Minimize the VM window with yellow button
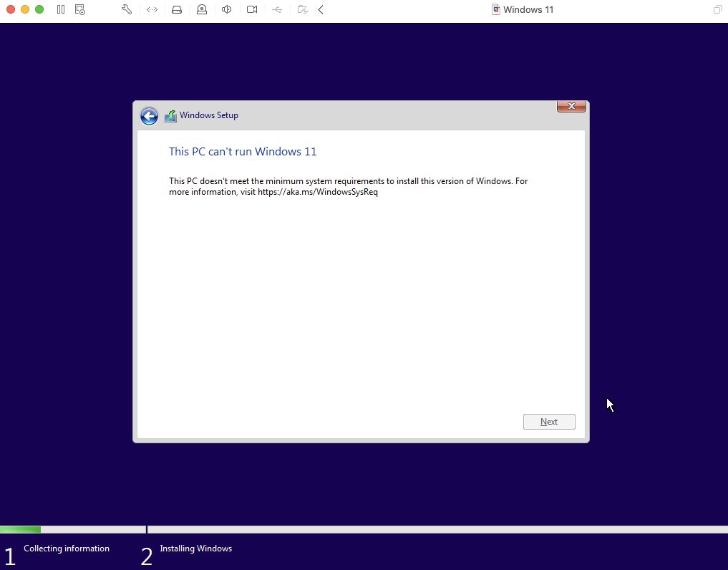 tap(25, 9)
